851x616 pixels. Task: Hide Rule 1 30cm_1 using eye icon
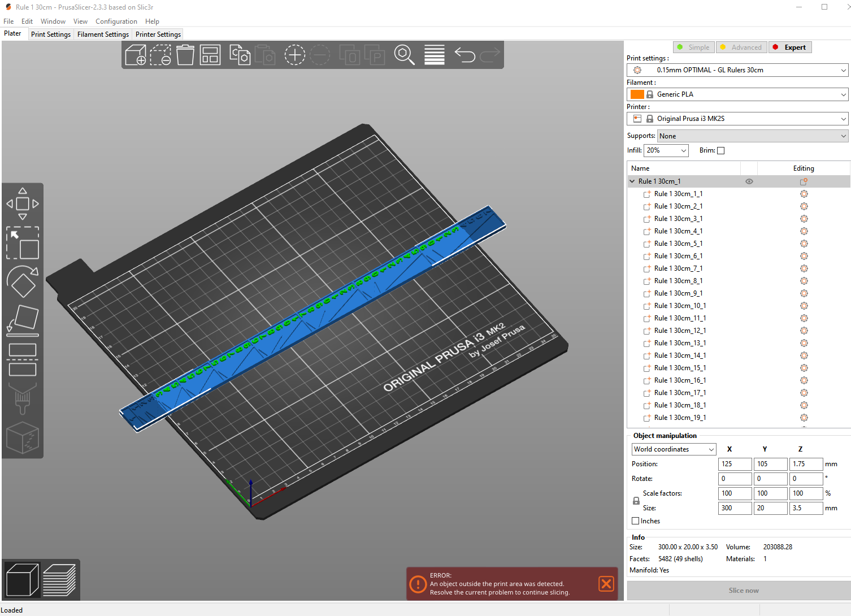(x=749, y=181)
